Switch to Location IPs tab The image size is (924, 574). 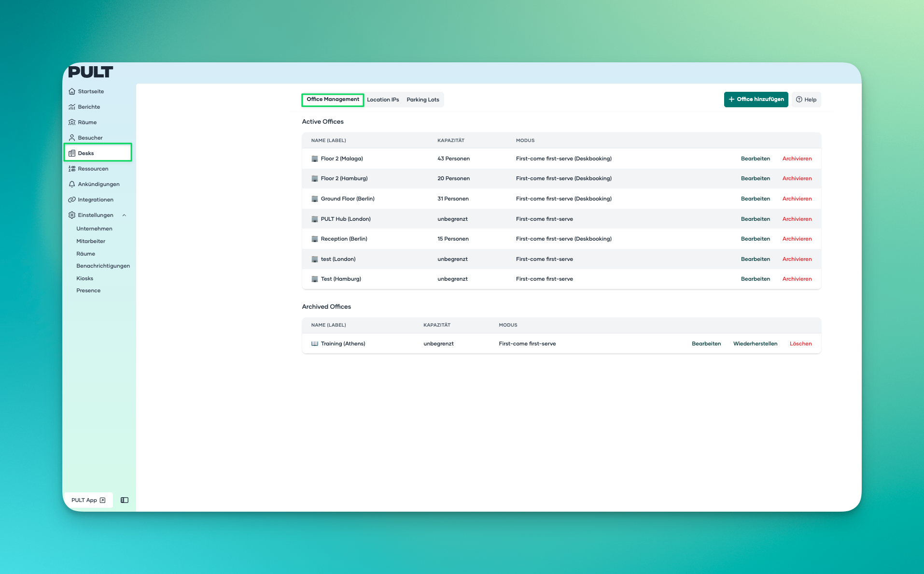[383, 100]
